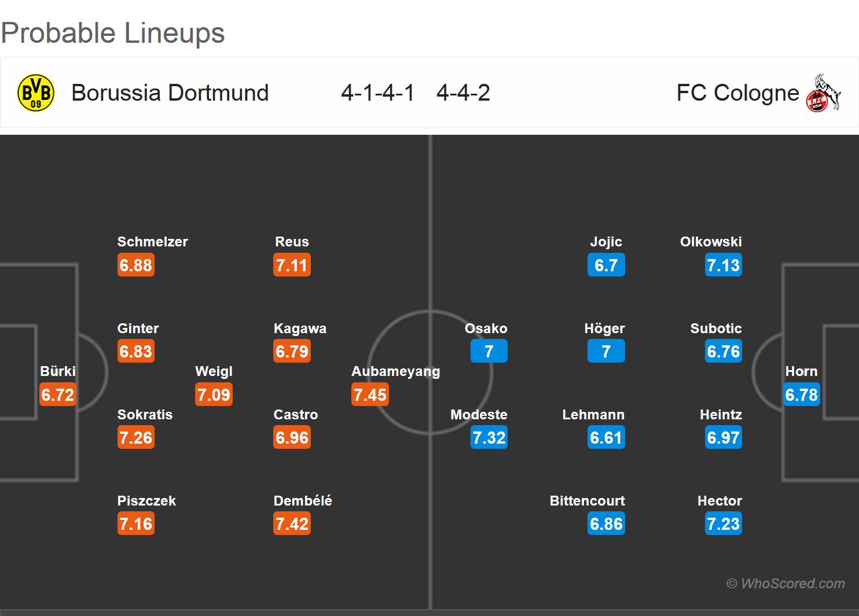Click Aubameyang's 7.45 rating badge
The width and height of the screenshot is (859, 616).
click(x=370, y=394)
